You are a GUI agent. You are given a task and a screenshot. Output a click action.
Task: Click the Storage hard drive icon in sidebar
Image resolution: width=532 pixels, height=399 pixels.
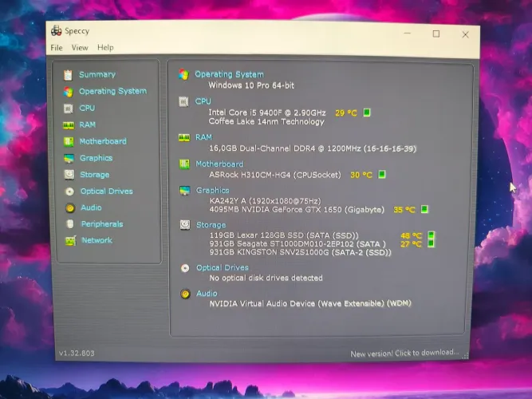point(69,175)
